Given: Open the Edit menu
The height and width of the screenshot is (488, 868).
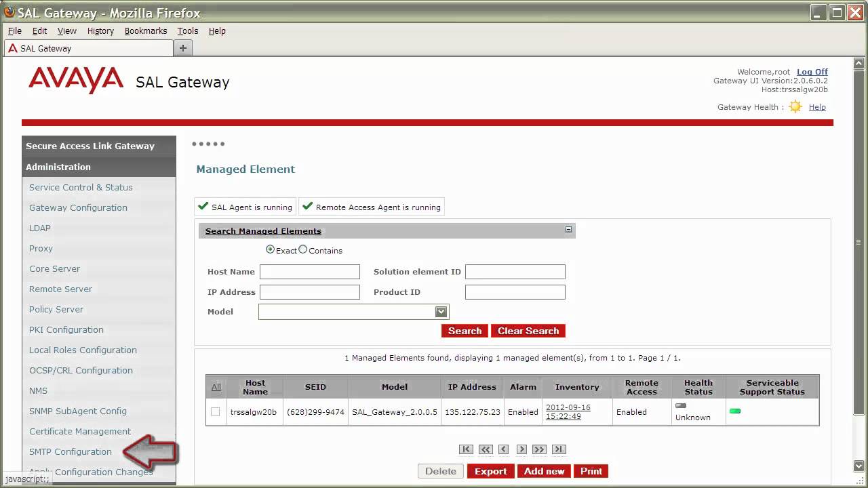Looking at the screenshot, I should pos(39,30).
